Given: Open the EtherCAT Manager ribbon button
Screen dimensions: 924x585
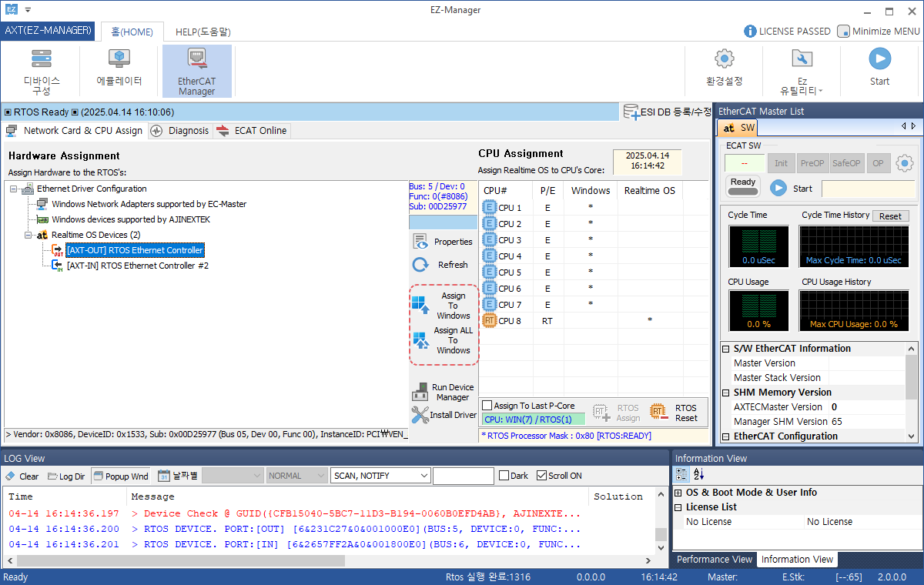Looking at the screenshot, I should click(196, 71).
